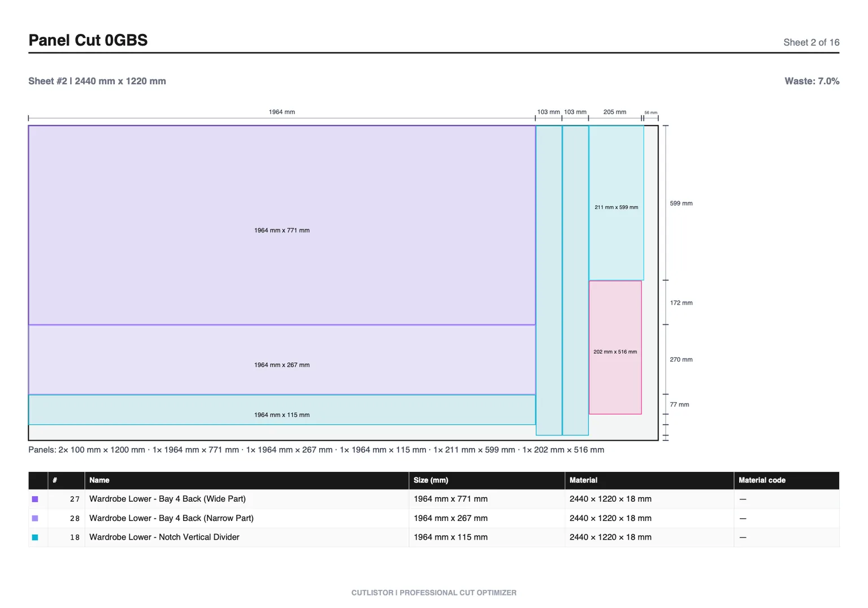
Task: Click the 'Waste: 7.0%' text
Action: (x=811, y=81)
